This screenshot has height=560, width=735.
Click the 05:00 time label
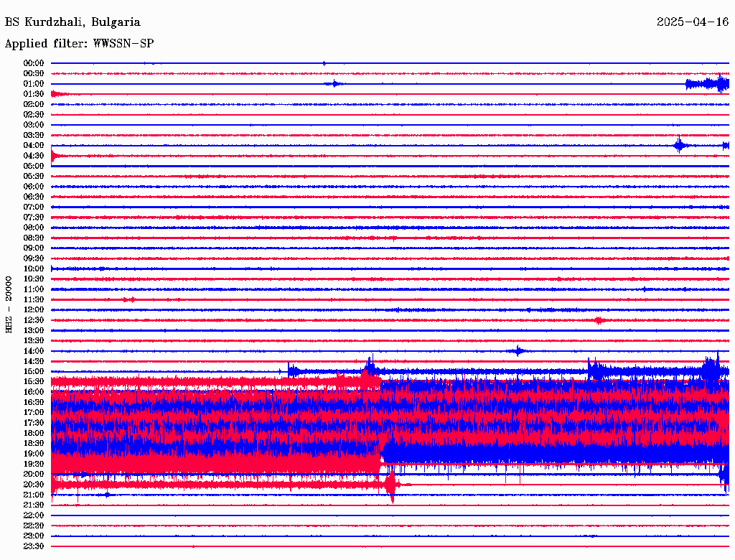click(34, 166)
